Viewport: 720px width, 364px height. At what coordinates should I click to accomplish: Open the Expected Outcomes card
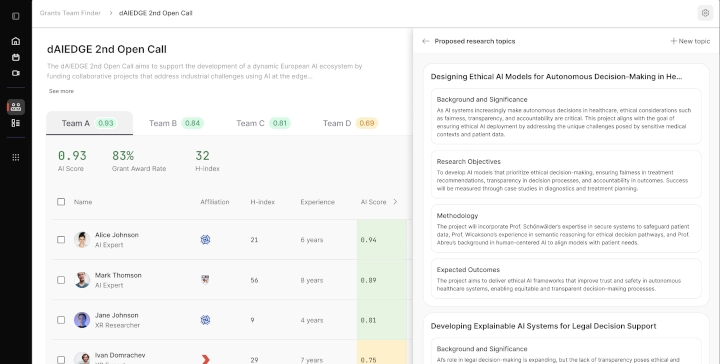click(x=566, y=279)
